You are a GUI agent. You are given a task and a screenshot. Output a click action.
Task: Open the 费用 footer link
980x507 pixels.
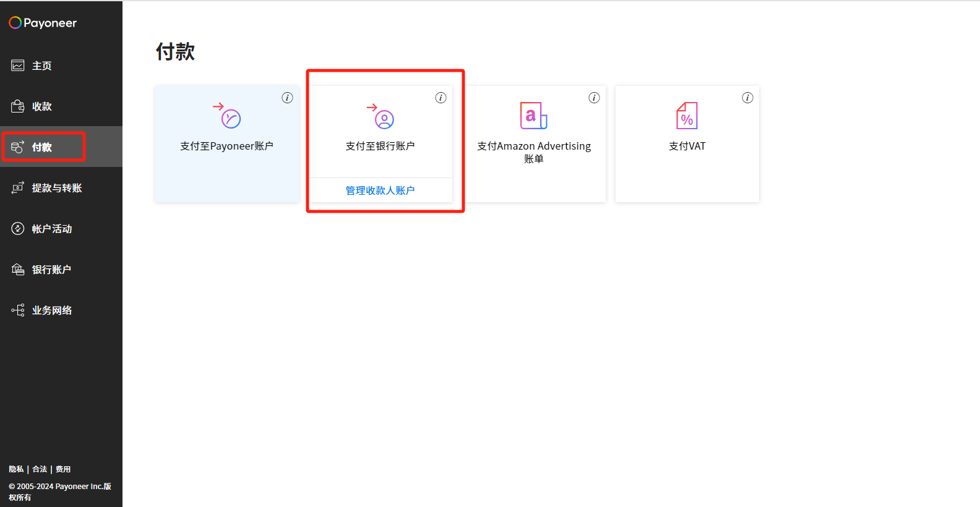pyautogui.click(x=63, y=469)
